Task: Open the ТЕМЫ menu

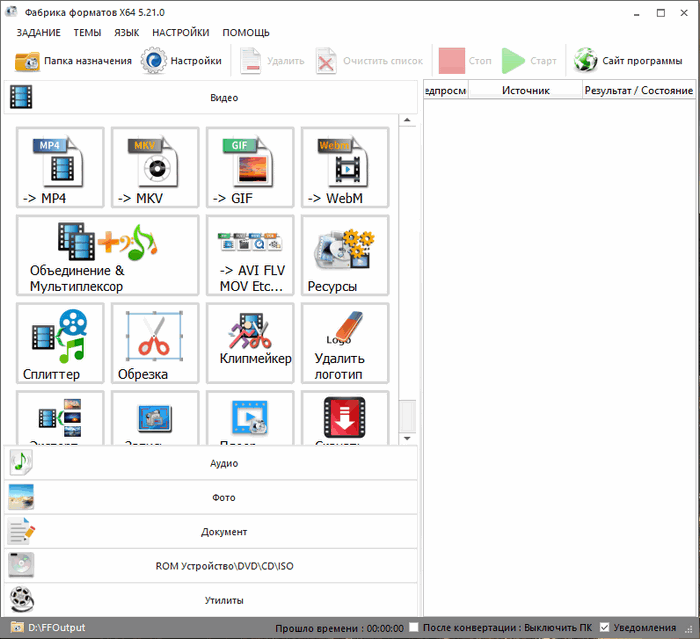Action: [87, 33]
